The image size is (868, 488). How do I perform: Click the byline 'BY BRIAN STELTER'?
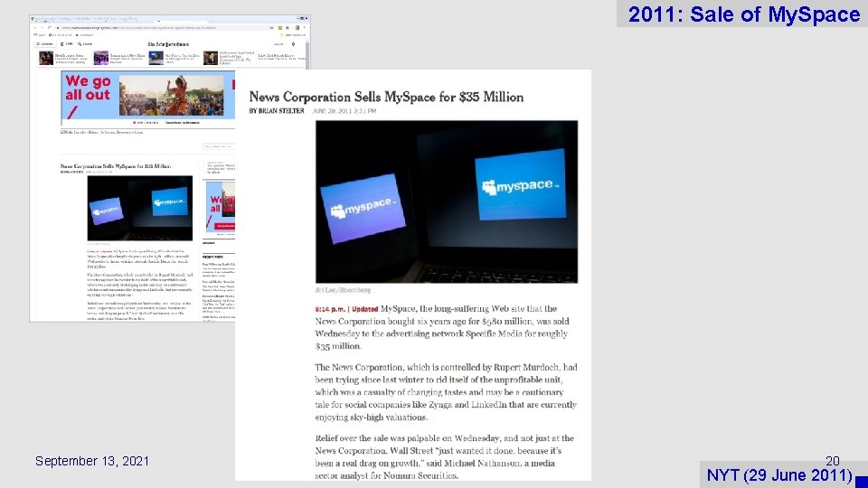pos(277,111)
